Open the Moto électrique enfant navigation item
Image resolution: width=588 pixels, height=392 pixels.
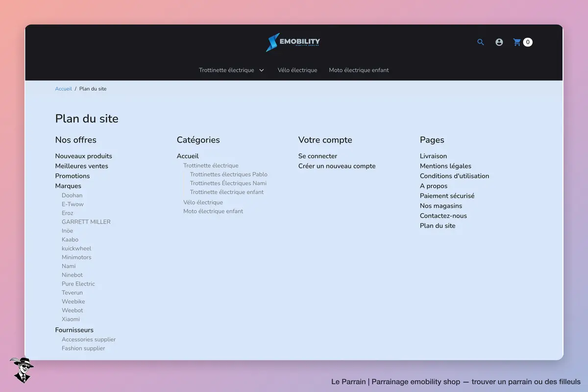click(359, 70)
